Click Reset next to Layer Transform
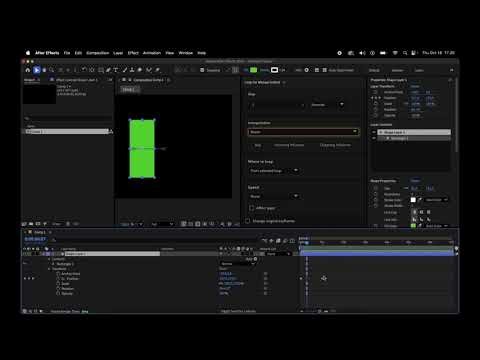Image resolution: width=480 pixels, height=360 pixels. tap(415, 86)
